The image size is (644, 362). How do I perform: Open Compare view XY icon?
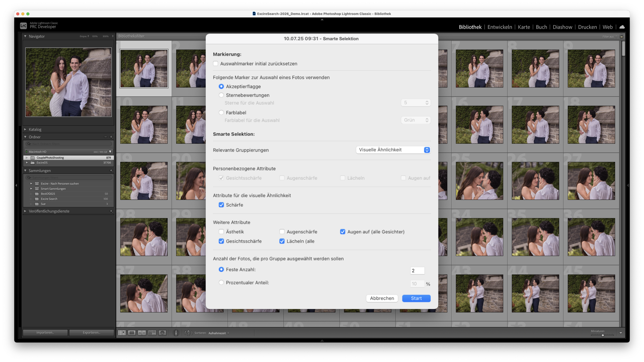tap(142, 333)
